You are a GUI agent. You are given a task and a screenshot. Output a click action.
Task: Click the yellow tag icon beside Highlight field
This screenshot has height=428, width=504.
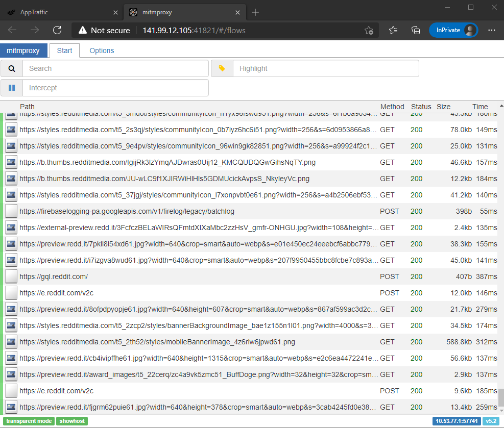pos(222,68)
